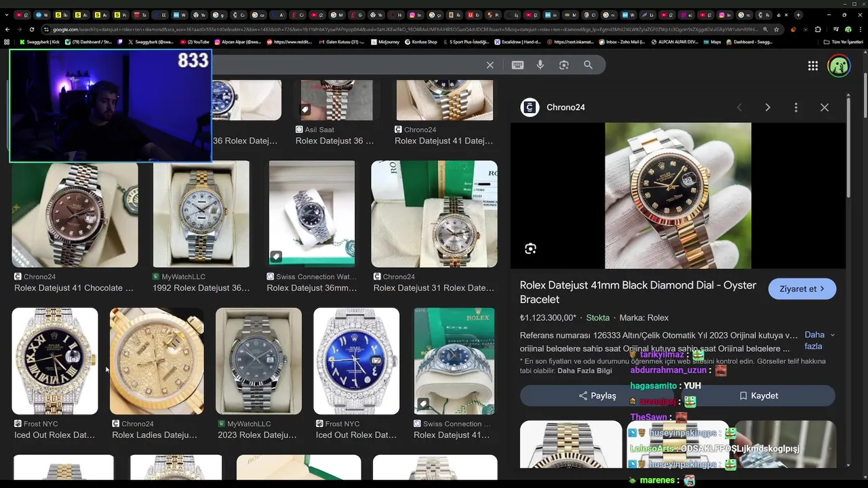Click the Paylaş share button
The image size is (868, 488).
point(597,396)
